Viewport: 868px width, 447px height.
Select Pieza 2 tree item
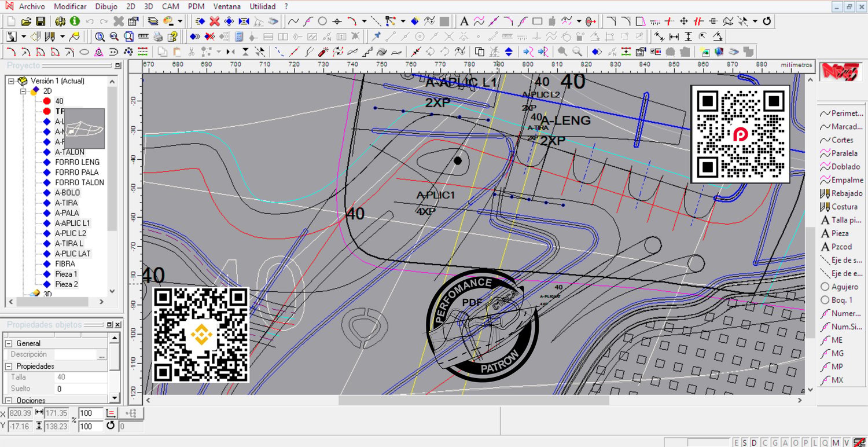(66, 284)
